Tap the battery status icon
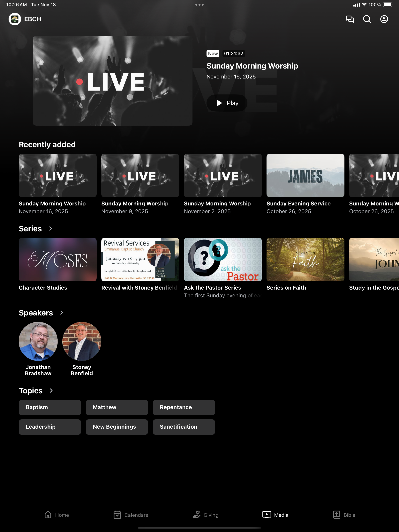 click(388, 4)
